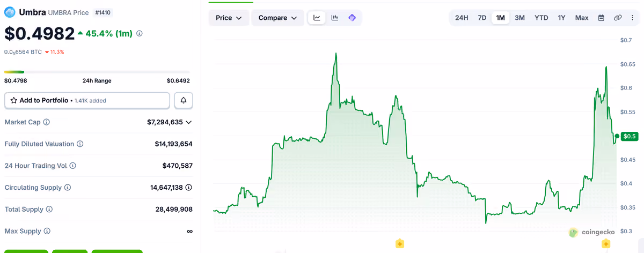
Task: Open Circulating Supply info icon
Action: pos(67,188)
